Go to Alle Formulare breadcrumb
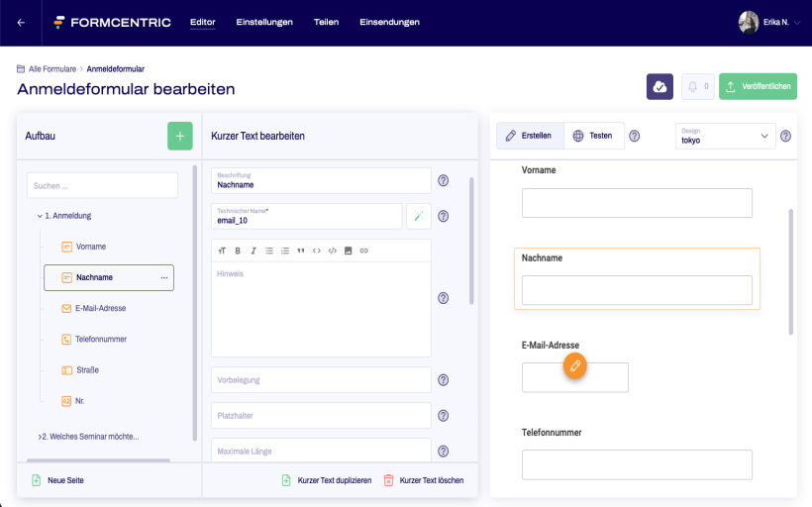The height and width of the screenshot is (507, 812). coord(52,69)
